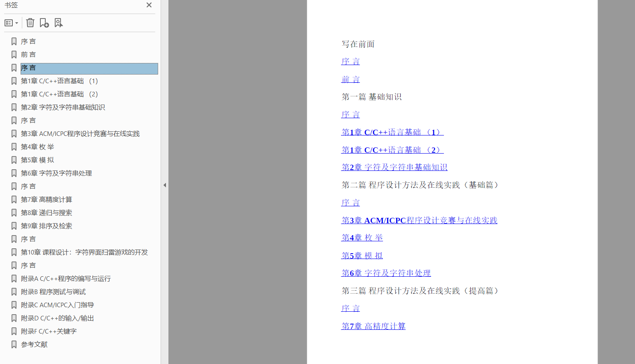635x364 pixels.
Task: Click the bookmark icon beside 附录A entry
Action: pos(14,278)
